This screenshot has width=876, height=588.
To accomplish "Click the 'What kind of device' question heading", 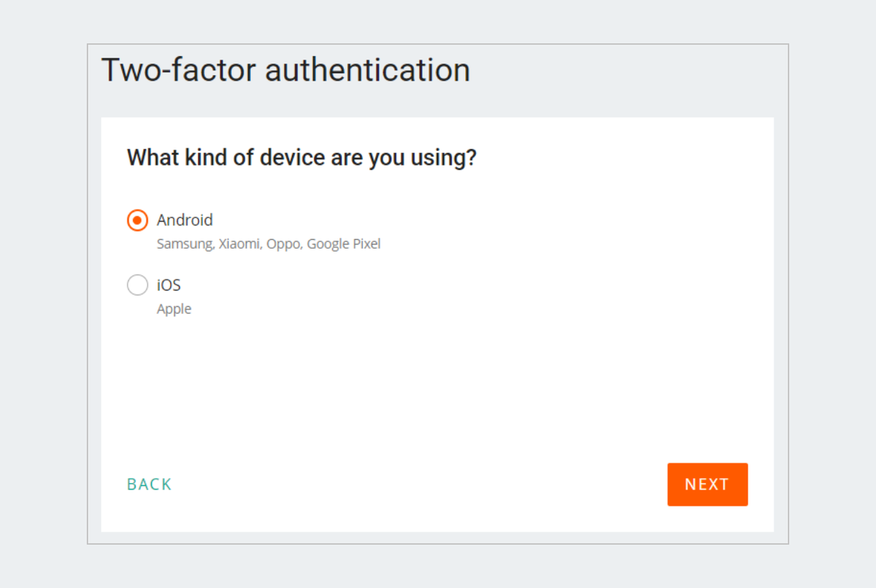I will 301,158.
